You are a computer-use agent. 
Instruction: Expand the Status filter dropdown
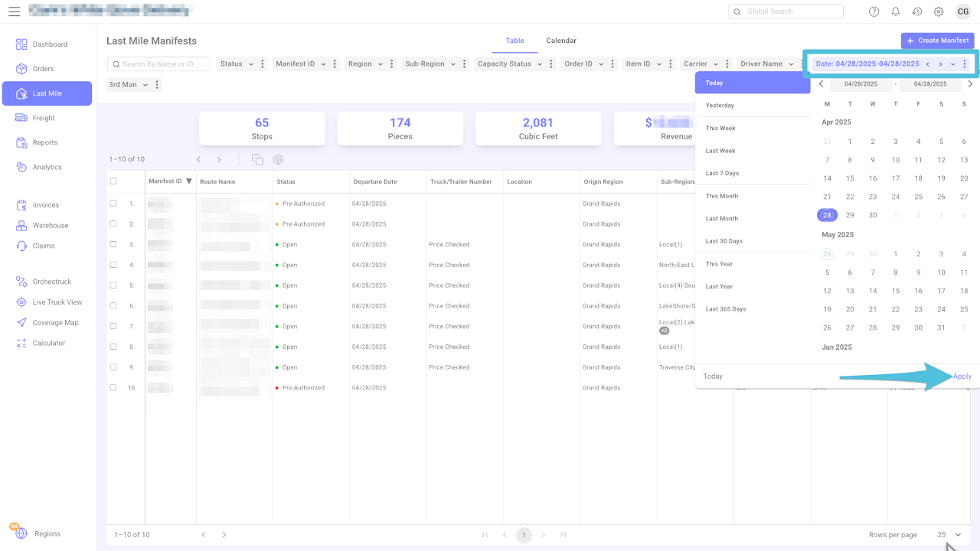(x=237, y=64)
